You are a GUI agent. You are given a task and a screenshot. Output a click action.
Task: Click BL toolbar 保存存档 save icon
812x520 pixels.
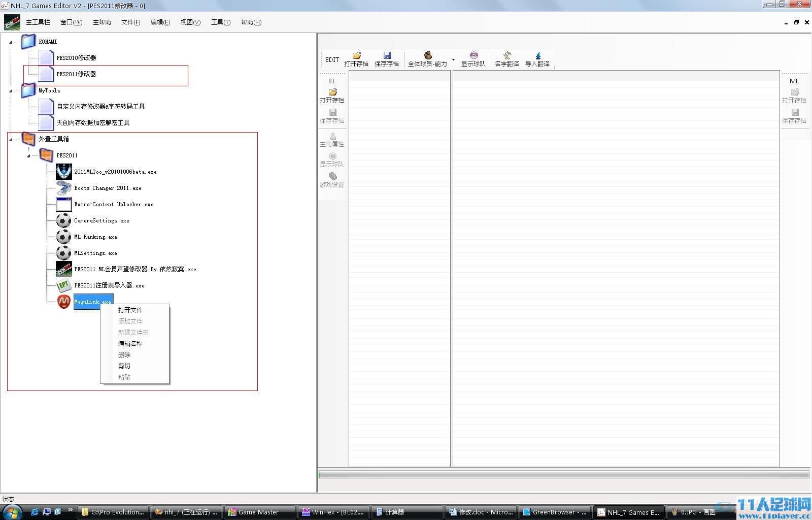[332, 116]
